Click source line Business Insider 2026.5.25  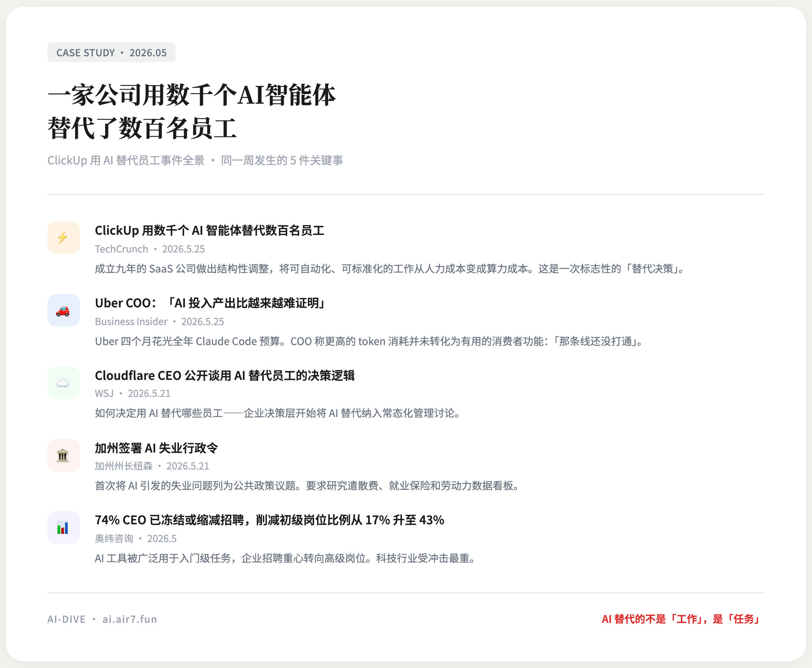pos(159,321)
